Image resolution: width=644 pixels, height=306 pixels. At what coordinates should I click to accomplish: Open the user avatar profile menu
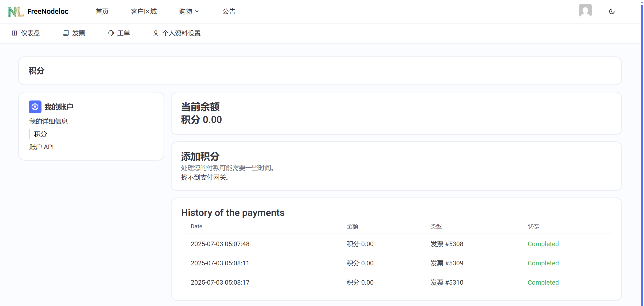point(585,10)
